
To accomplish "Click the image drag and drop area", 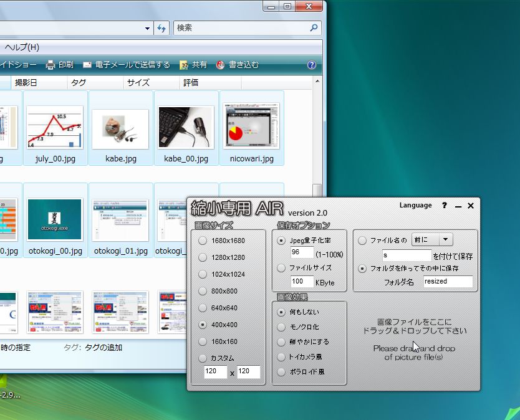I will [x=415, y=339].
